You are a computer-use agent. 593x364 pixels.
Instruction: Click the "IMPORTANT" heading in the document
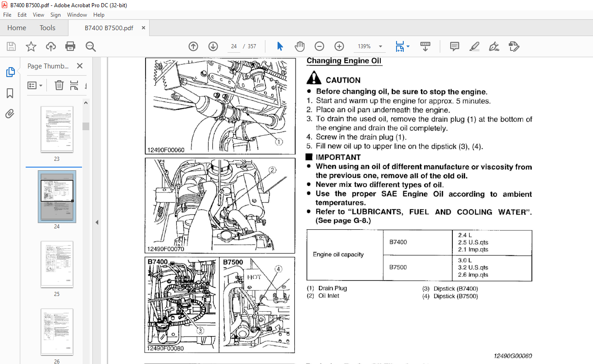tap(338, 157)
